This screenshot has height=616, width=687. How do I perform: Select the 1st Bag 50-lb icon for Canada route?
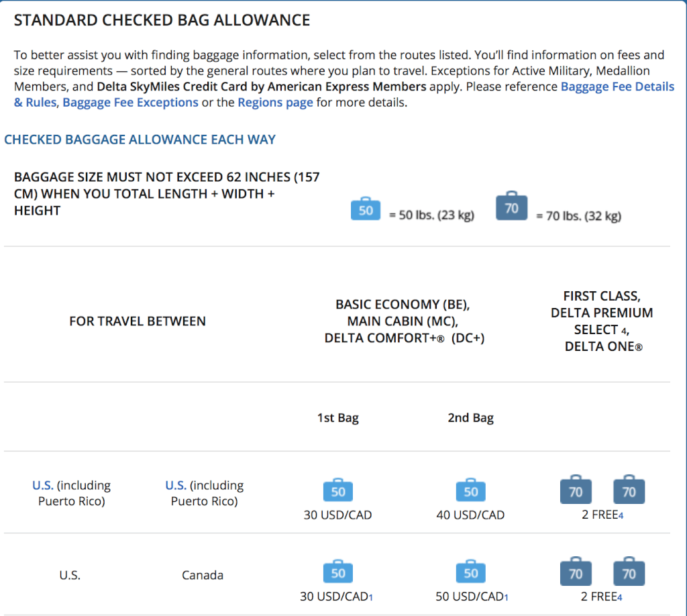coord(337,572)
